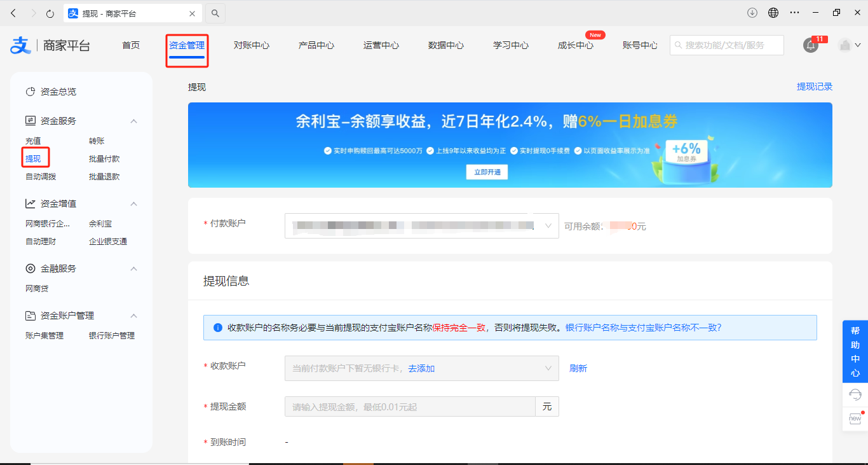Open the 付款账户 dropdown
868x465 pixels.
click(422, 226)
